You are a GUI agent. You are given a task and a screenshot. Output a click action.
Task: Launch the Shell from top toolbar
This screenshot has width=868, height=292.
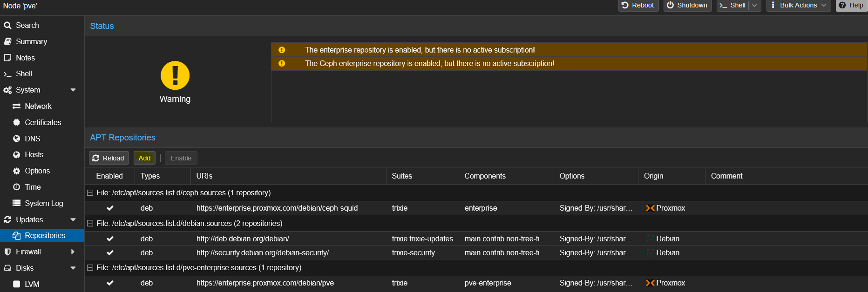tap(733, 5)
